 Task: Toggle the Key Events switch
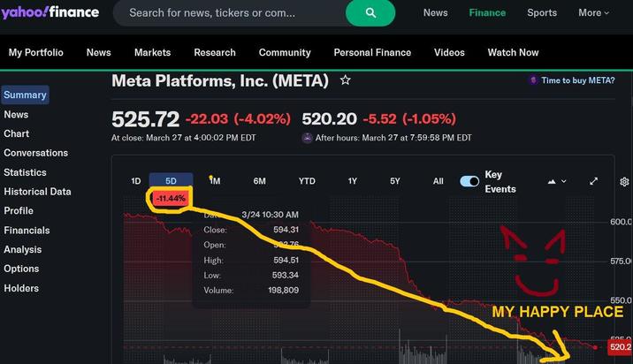click(x=469, y=181)
